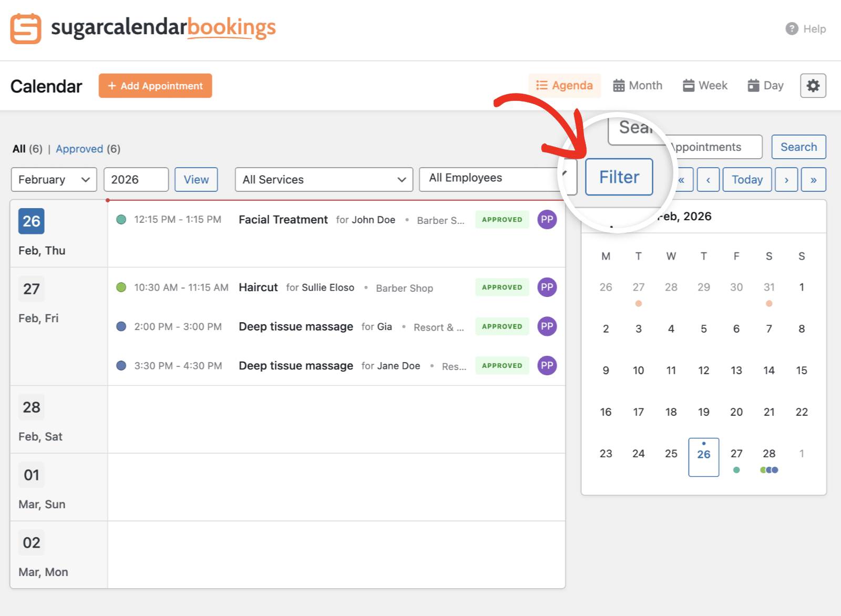
Task: Open the February month dropdown
Action: pos(54,179)
